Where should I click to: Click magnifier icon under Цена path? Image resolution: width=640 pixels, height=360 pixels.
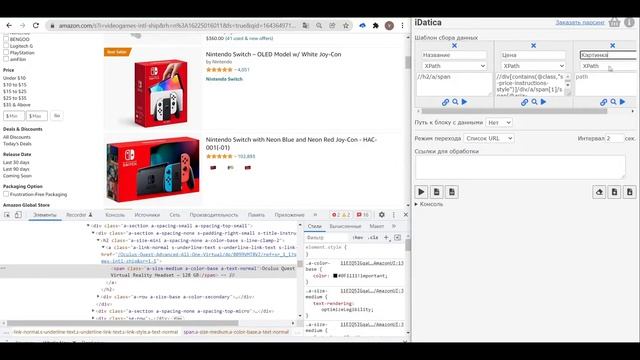tap(534, 102)
